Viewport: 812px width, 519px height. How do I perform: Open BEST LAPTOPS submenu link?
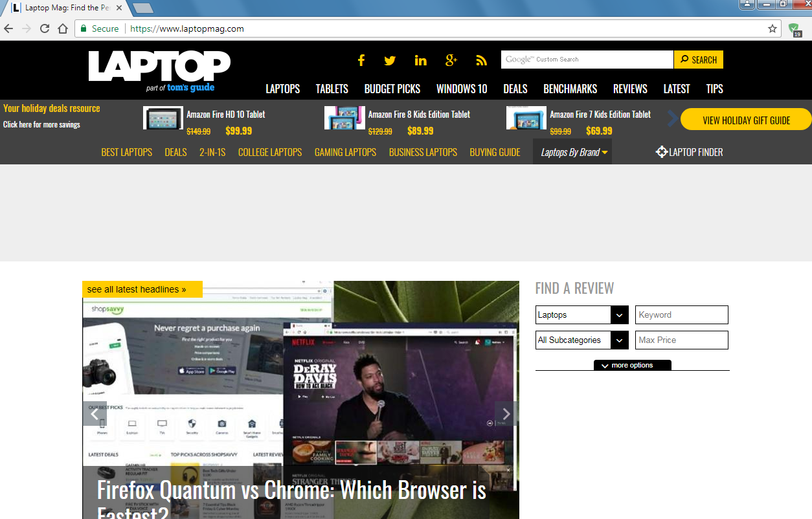[127, 152]
